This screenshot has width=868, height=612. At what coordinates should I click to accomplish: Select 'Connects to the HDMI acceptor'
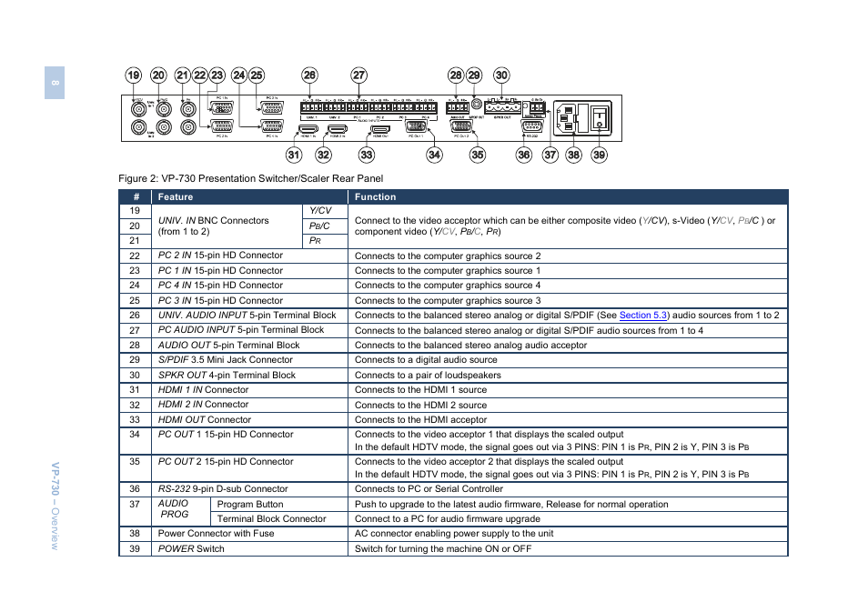point(420,420)
